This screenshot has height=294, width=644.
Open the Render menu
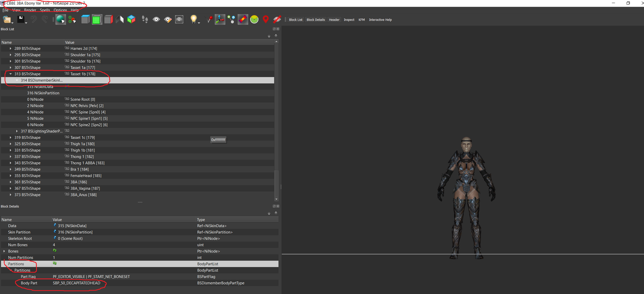30,10
